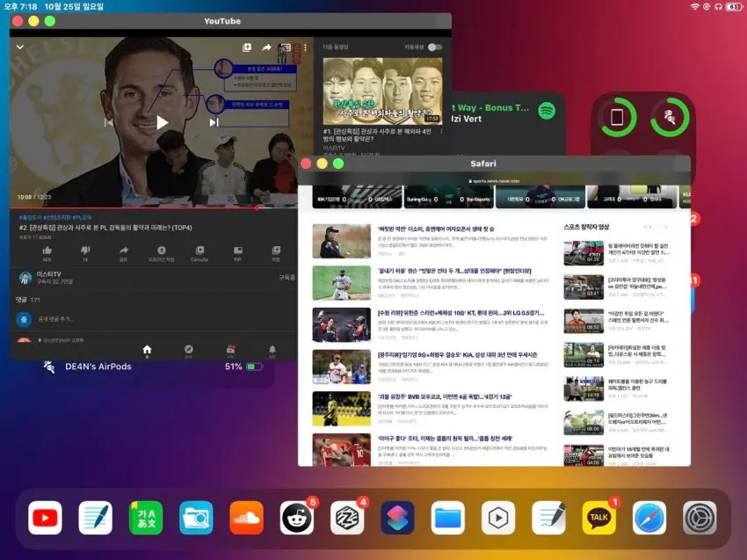The image size is (747, 560).
Task: Open the translator app (가A) in the dock
Action: [146, 518]
